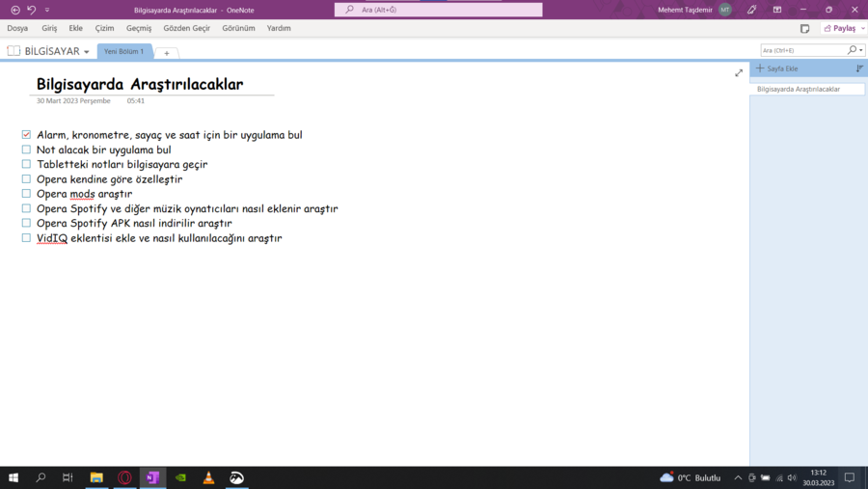Open the notification center icon

[850, 477]
